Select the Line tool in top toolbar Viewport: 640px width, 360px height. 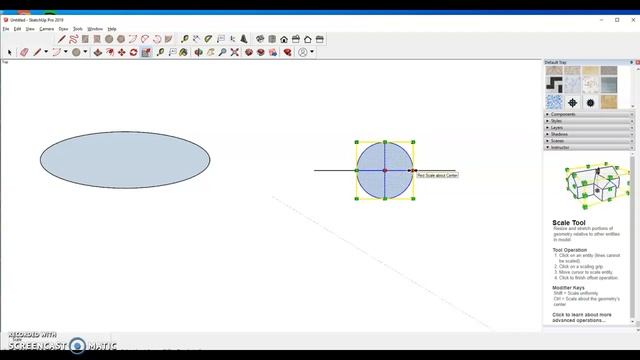tap(62, 39)
